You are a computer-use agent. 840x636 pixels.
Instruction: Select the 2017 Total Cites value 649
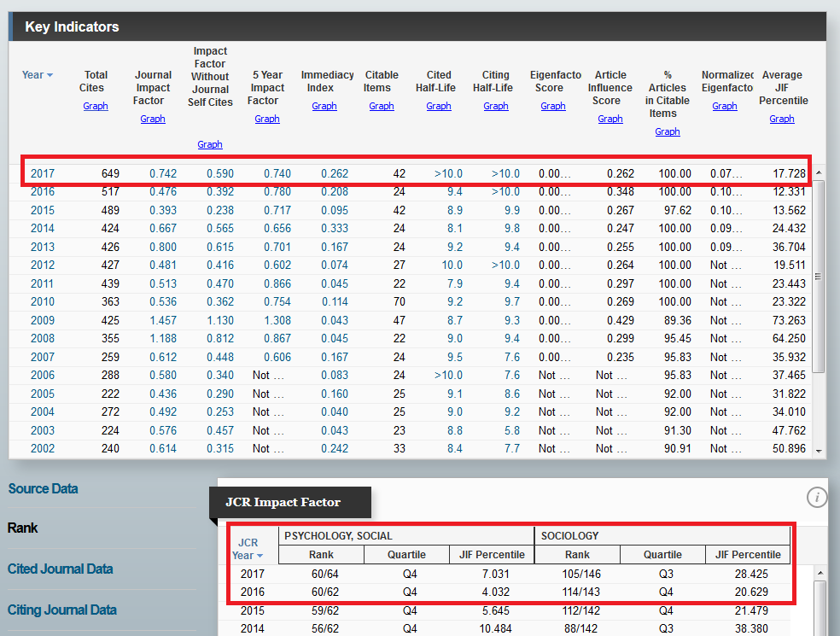pos(110,173)
